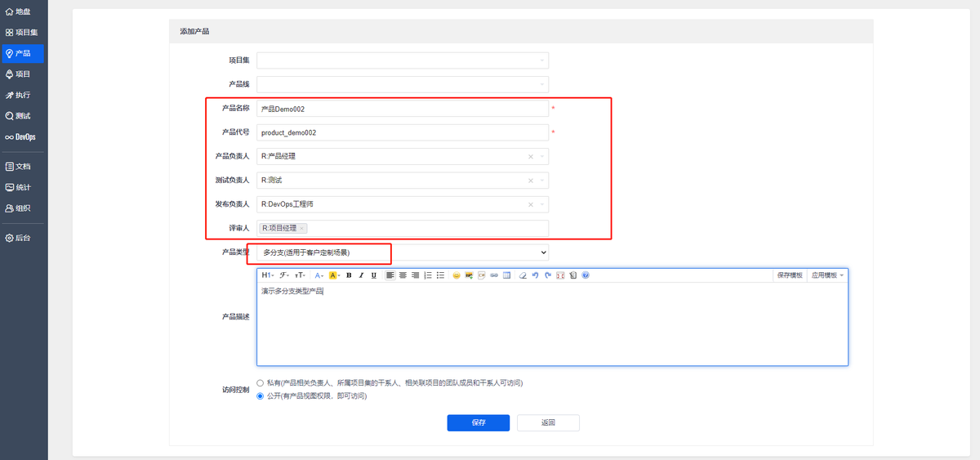Image resolution: width=980 pixels, height=460 pixels.
Task: Click the document icon beside fullscreen
Action: pos(573,275)
